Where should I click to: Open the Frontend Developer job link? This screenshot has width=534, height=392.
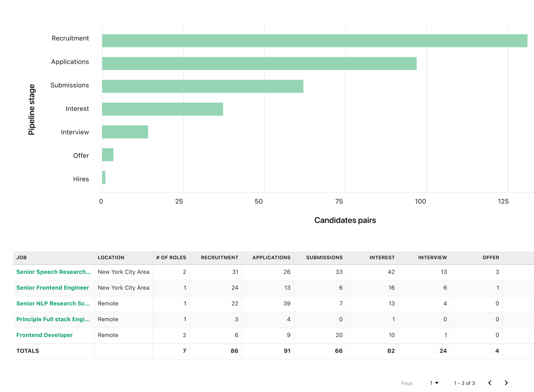pos(44,335)
